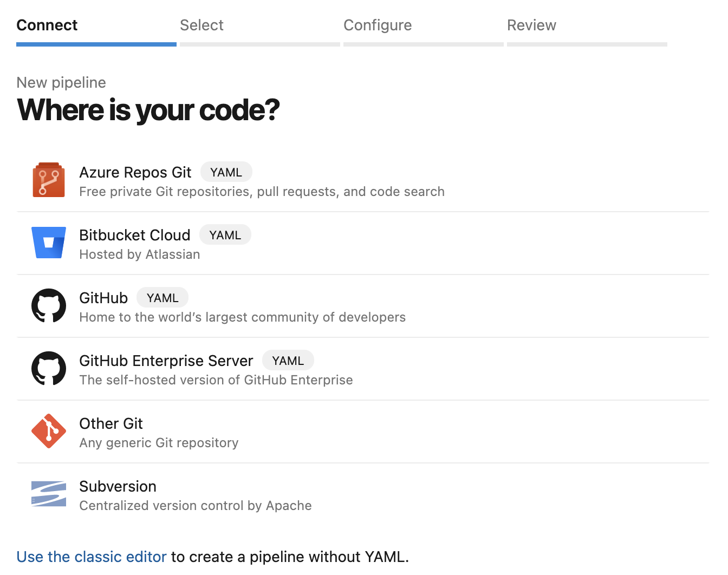Click the GitHub octocat icon

pos(49,305)
